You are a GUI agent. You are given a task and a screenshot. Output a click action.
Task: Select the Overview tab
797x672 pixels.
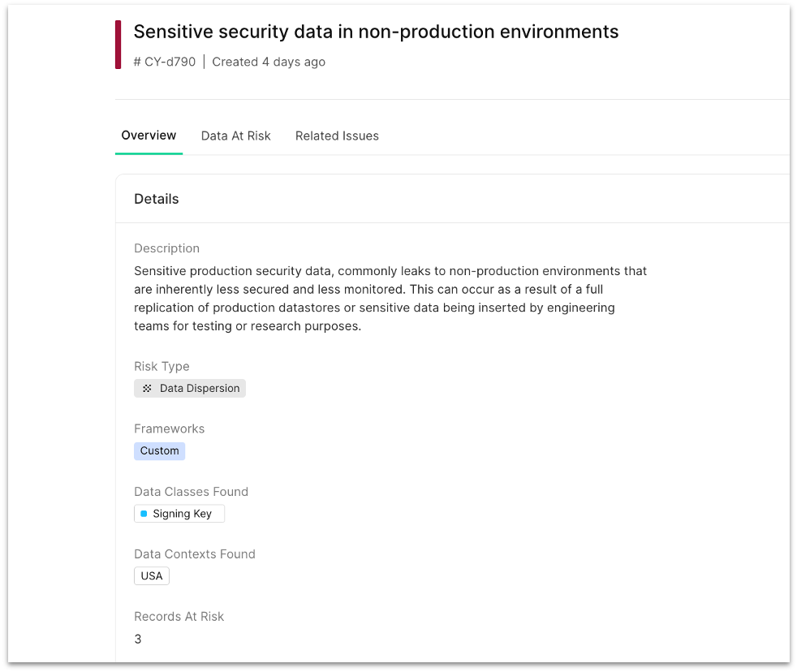(x=149, y=136)
